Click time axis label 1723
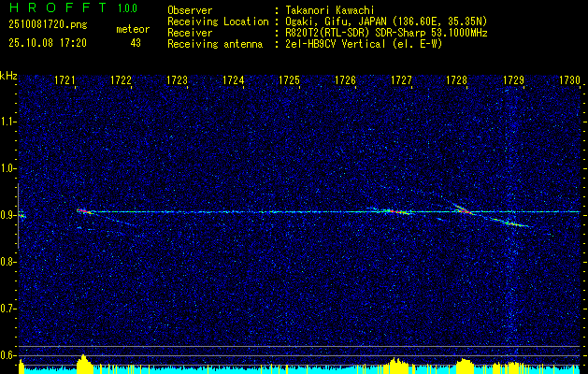The image size is (588, 374). click(x=178, y=79)
